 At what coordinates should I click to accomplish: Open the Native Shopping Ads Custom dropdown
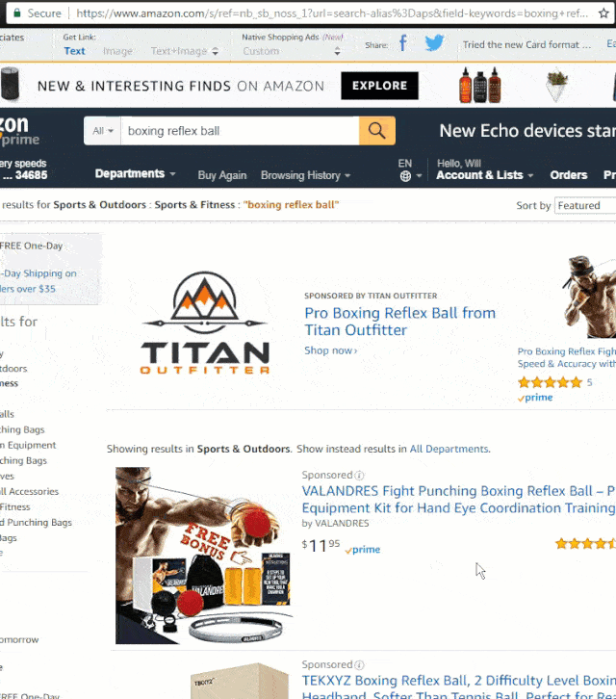tap(292, 51)
